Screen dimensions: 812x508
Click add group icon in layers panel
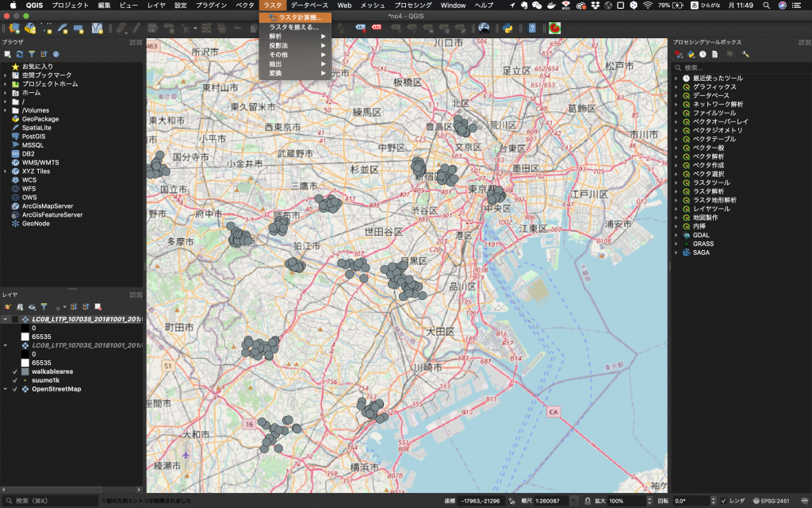(20, 307)
